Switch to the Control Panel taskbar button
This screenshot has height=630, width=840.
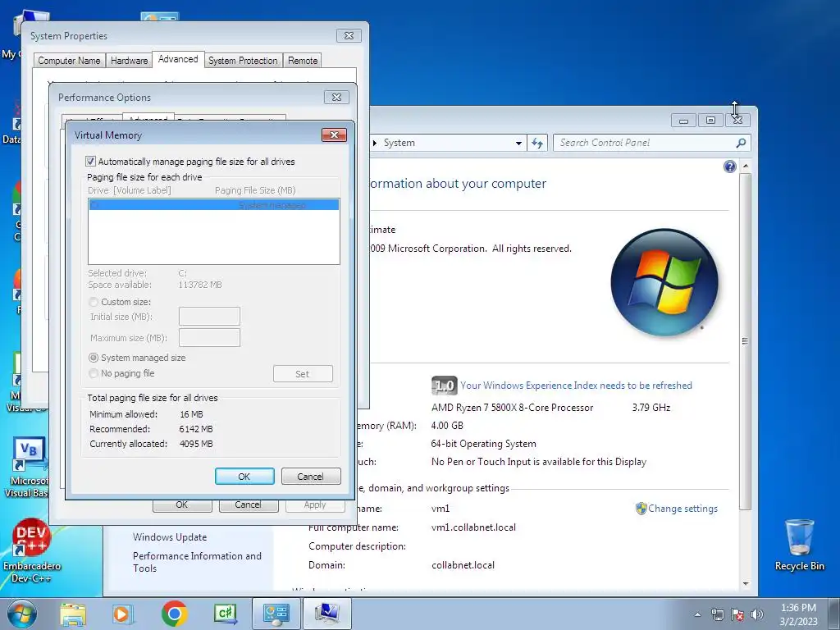[276, 614]
